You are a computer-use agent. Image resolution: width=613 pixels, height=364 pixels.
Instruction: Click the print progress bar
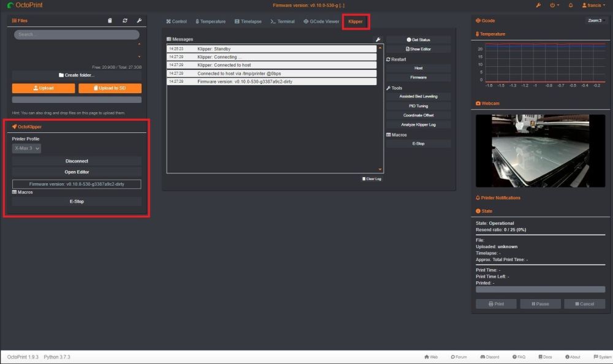pos(540,289)
